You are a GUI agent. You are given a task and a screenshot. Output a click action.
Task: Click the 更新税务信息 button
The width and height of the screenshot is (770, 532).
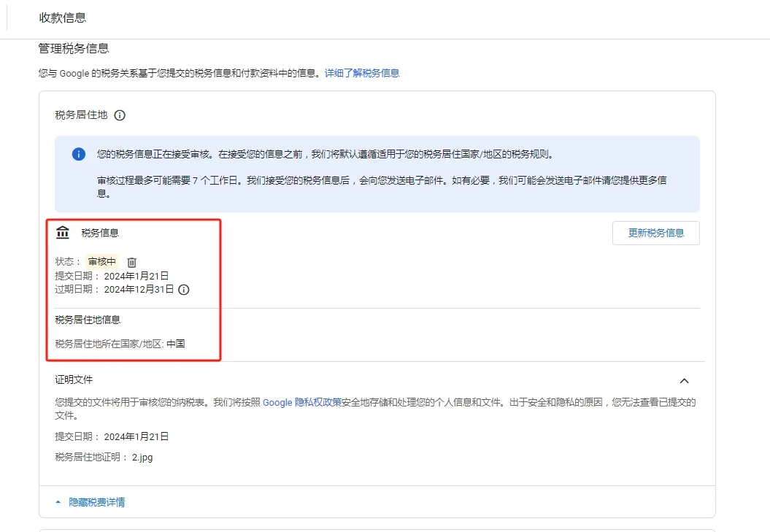click(655, 233)
